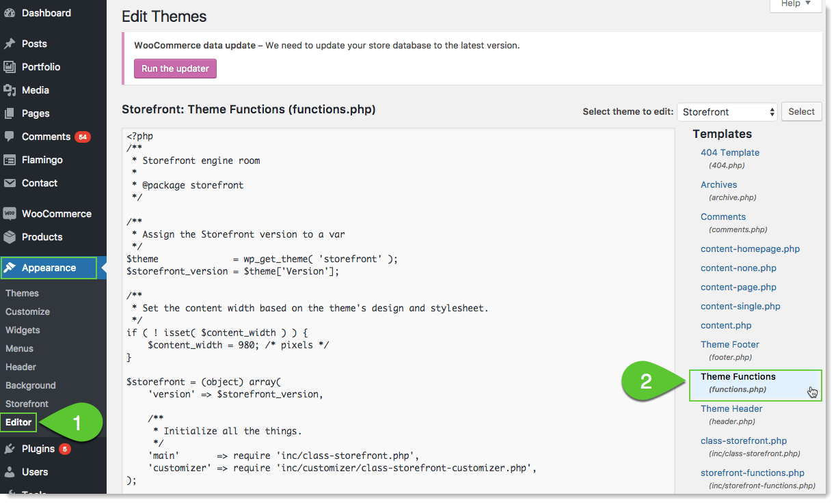Click the Dashboard gauge icon
836x504 pixels.
tap(10, 13)
